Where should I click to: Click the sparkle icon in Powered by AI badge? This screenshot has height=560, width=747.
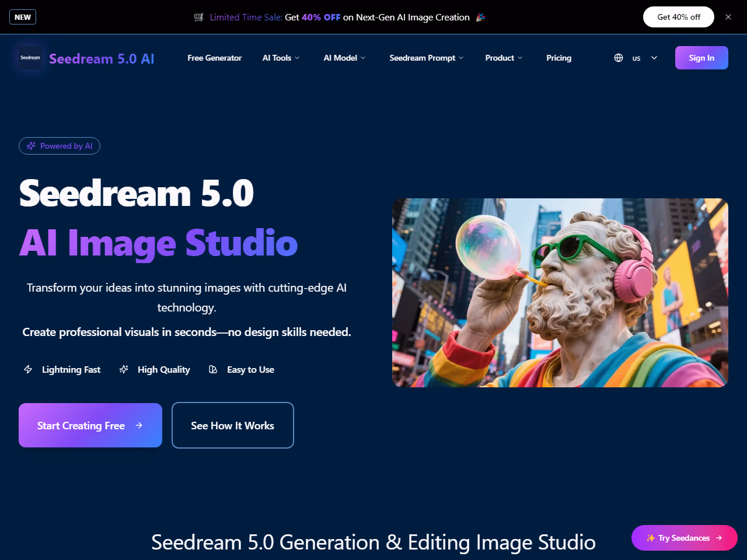[31, 146]
